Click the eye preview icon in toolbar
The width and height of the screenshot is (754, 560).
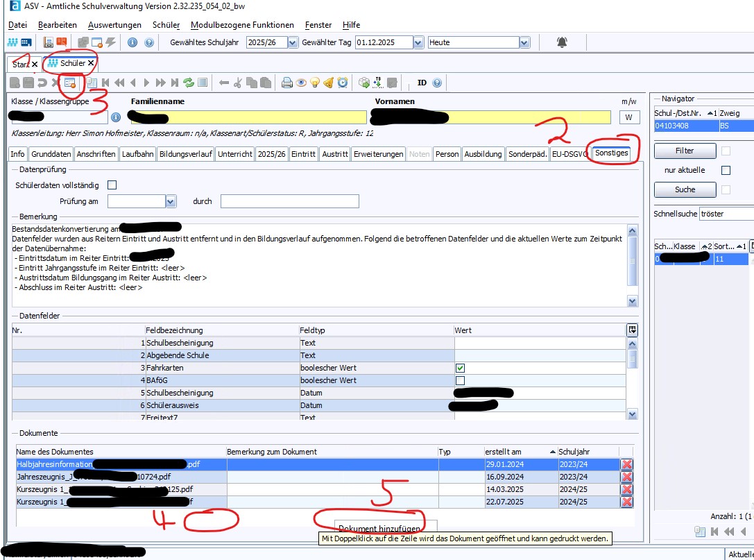301,83
